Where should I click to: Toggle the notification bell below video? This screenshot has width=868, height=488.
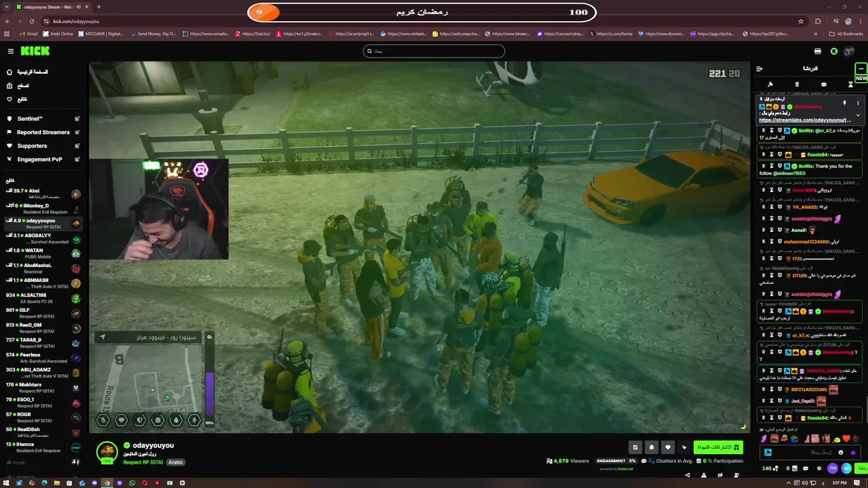pos(652,447)
